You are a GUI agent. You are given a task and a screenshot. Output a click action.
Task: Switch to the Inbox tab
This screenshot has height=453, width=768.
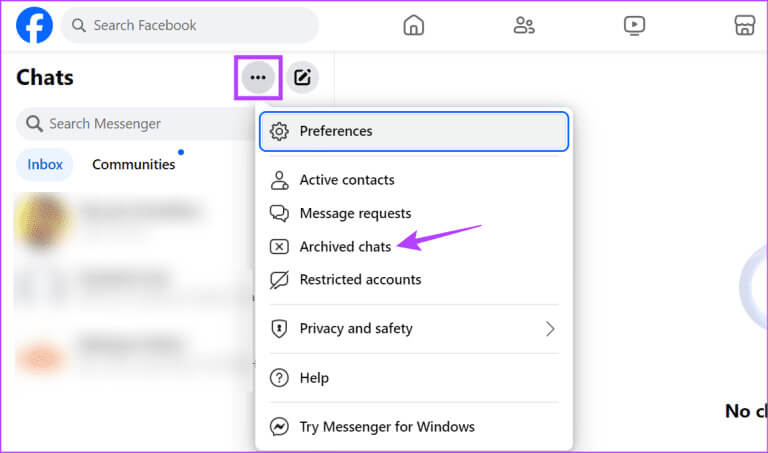click(x=45, y=165)
